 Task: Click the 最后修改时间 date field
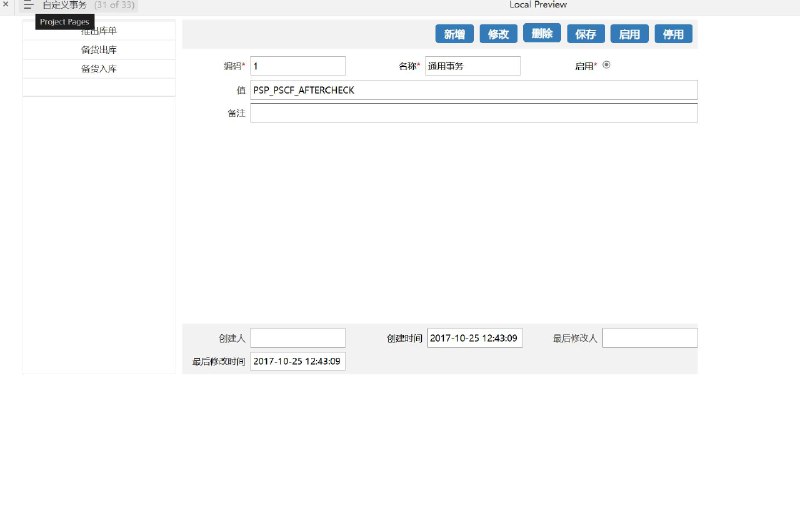[x=298, y=361]
